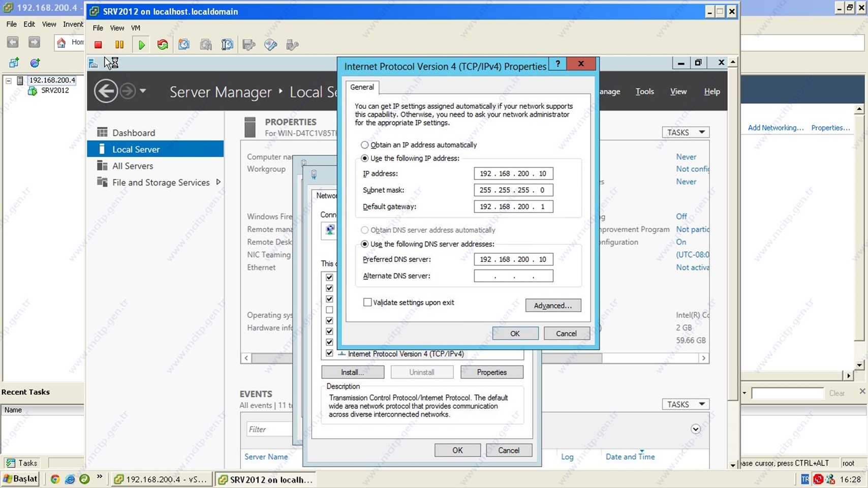Click the new virtual machine icon
The width and height of the screenshot is (868, 488).
(x=14, y=63)
